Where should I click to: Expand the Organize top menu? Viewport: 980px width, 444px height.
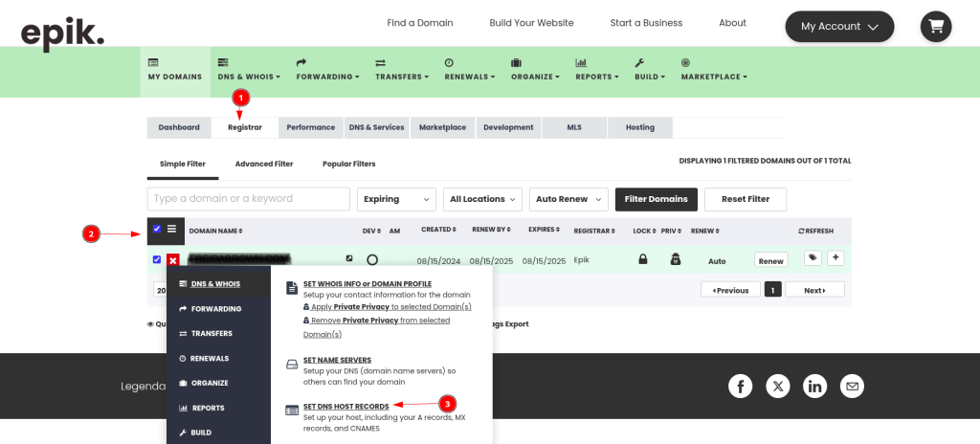(535, 70)
